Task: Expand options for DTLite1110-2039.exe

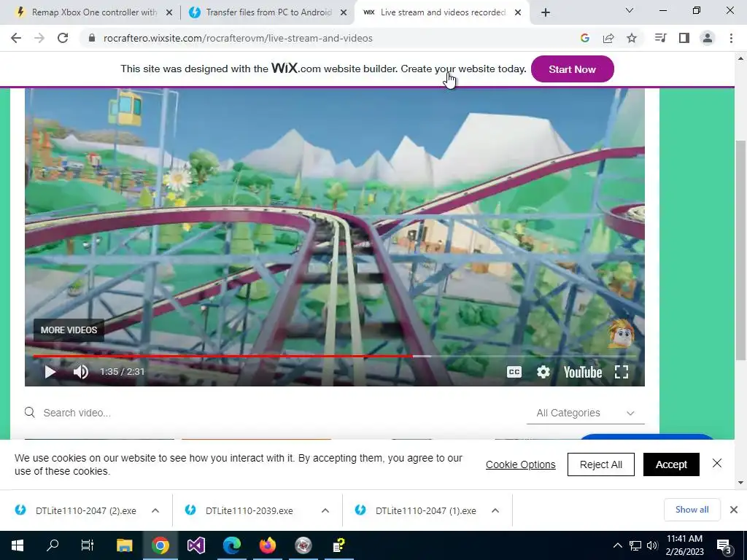Action: point(325,510)
